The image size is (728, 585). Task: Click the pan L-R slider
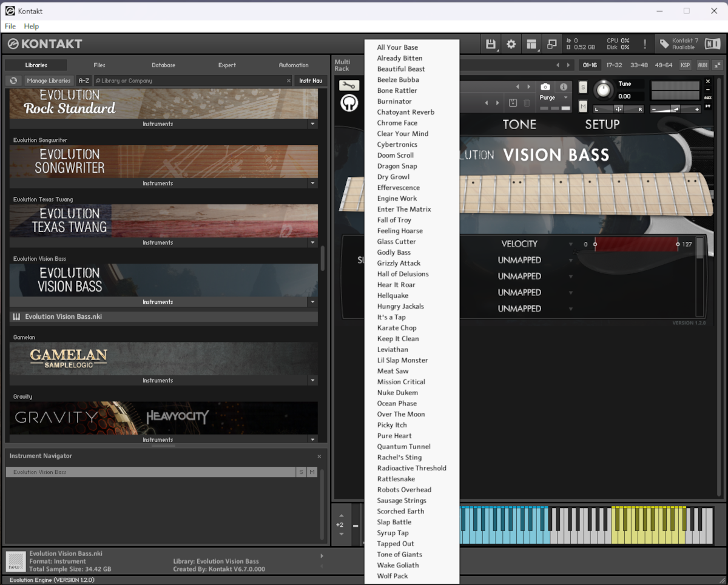pyautogui.click(x=618, y=109)
